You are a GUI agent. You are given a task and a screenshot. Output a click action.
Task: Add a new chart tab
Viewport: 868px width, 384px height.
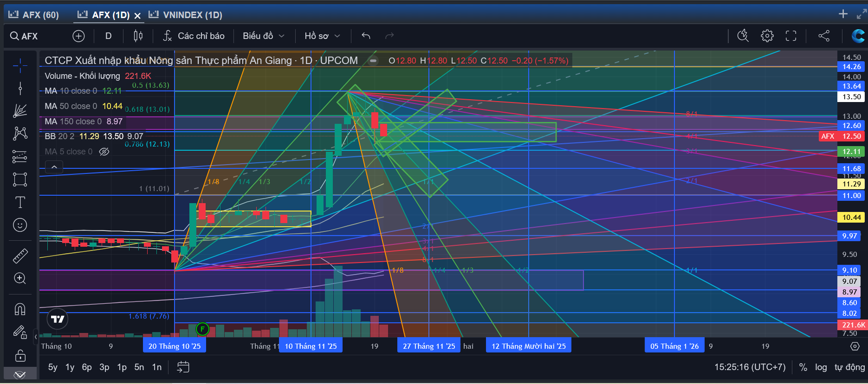843,14
